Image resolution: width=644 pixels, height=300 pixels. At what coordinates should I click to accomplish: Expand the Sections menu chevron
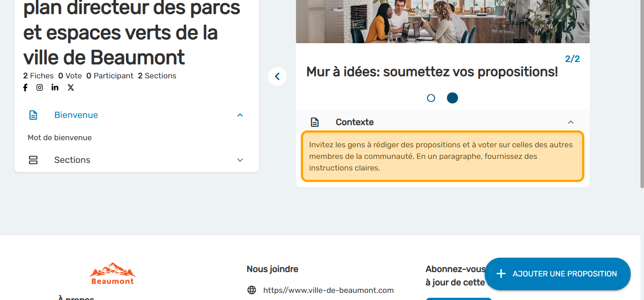[240, 160]
